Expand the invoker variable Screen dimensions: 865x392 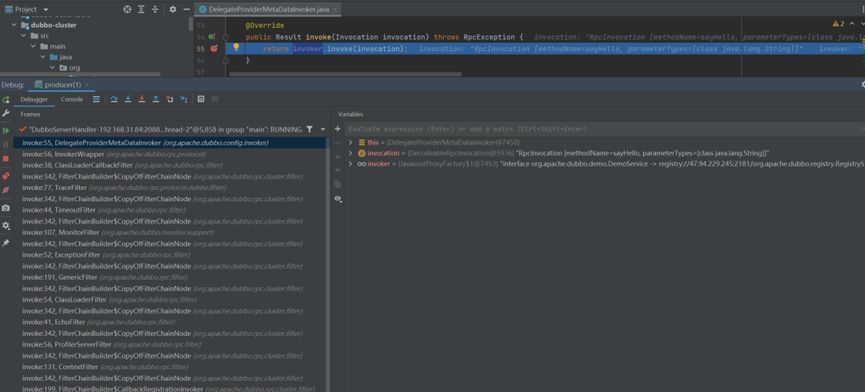(x=351, y=164)
